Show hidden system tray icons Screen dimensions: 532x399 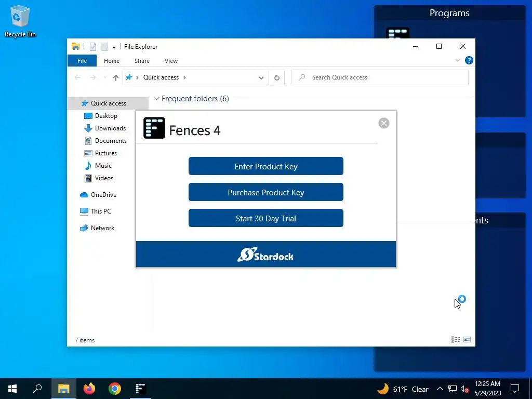pos(440,389)
